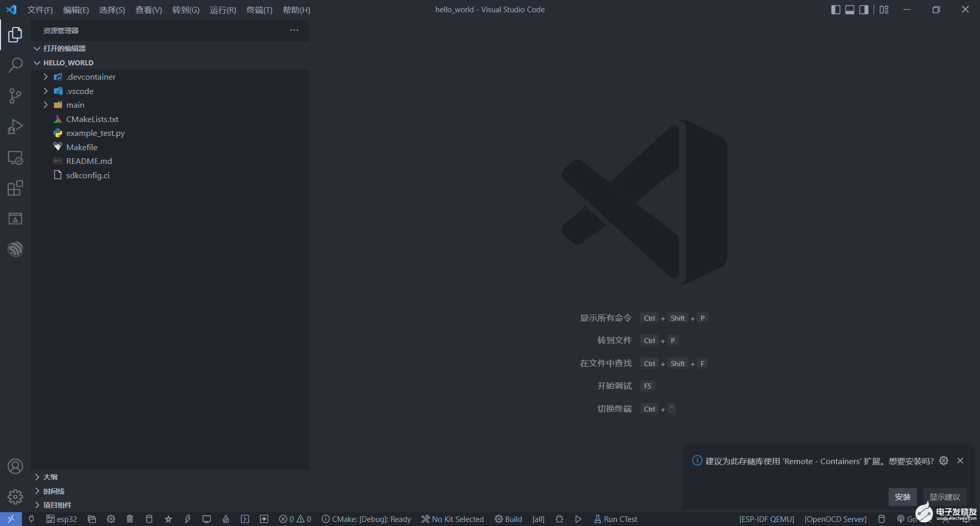
Task: Change the esp32 target device
Action: [62, 519]
